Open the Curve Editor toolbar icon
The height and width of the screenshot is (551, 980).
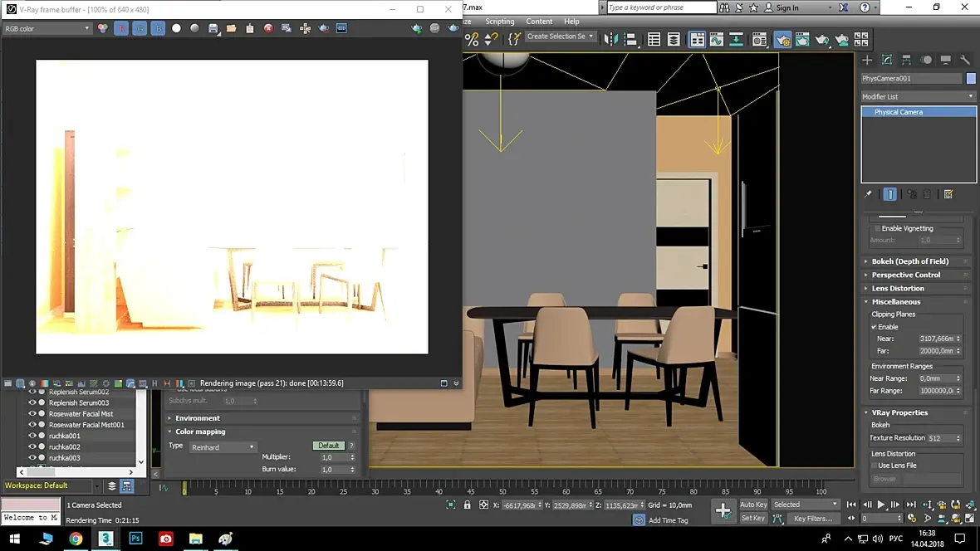point(716,40)
